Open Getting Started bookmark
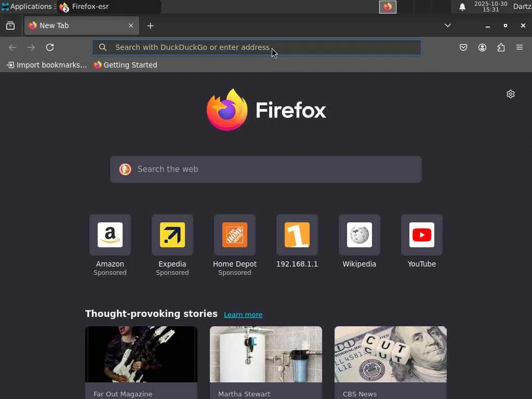This screenshot has height=399, width=532. pyautogui.click(x=126, y=65)
